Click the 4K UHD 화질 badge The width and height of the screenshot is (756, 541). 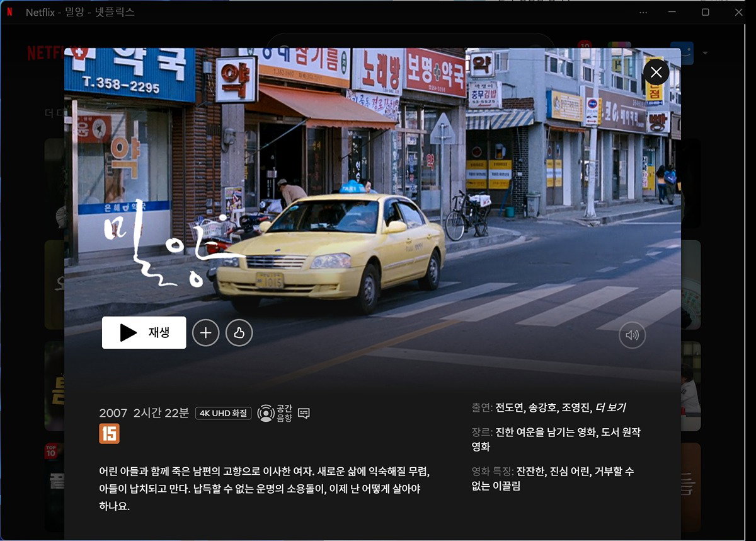click(224, 414)
